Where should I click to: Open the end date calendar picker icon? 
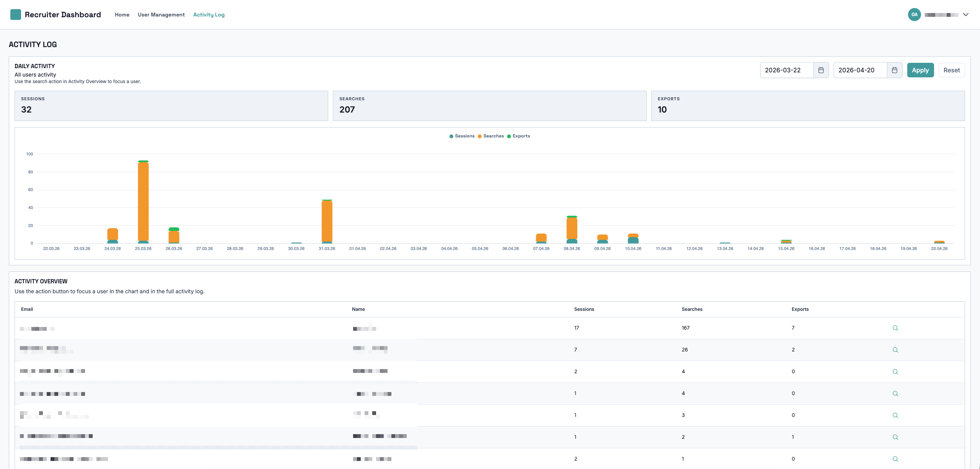point(894,70)
